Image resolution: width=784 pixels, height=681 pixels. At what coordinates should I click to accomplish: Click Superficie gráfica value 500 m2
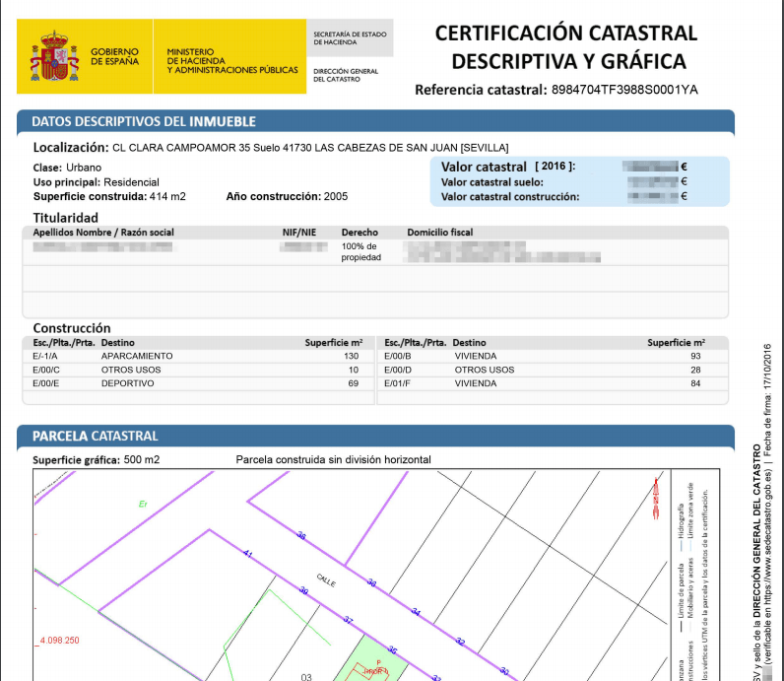pos(142,459)
